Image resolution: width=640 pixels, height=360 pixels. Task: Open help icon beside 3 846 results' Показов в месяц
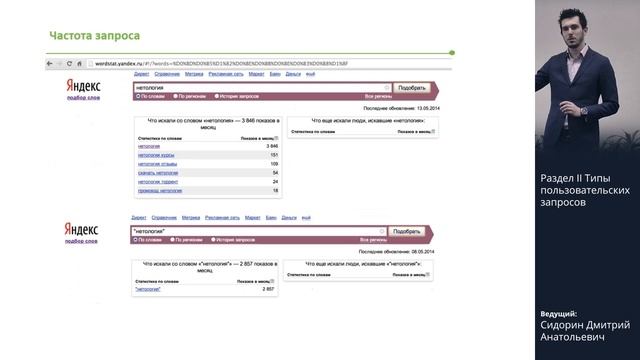pos(276,138)
